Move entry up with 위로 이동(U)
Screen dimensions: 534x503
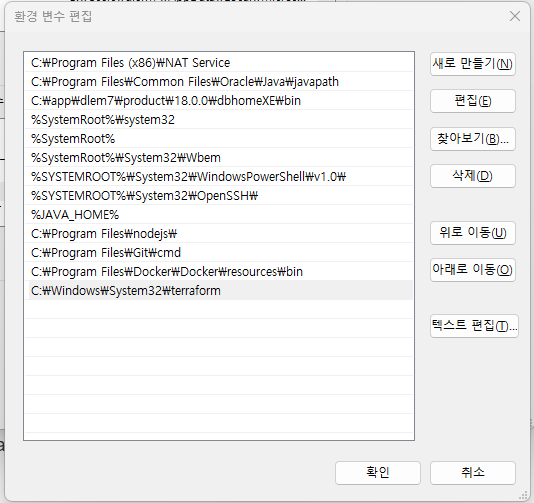tap(473, 233)
